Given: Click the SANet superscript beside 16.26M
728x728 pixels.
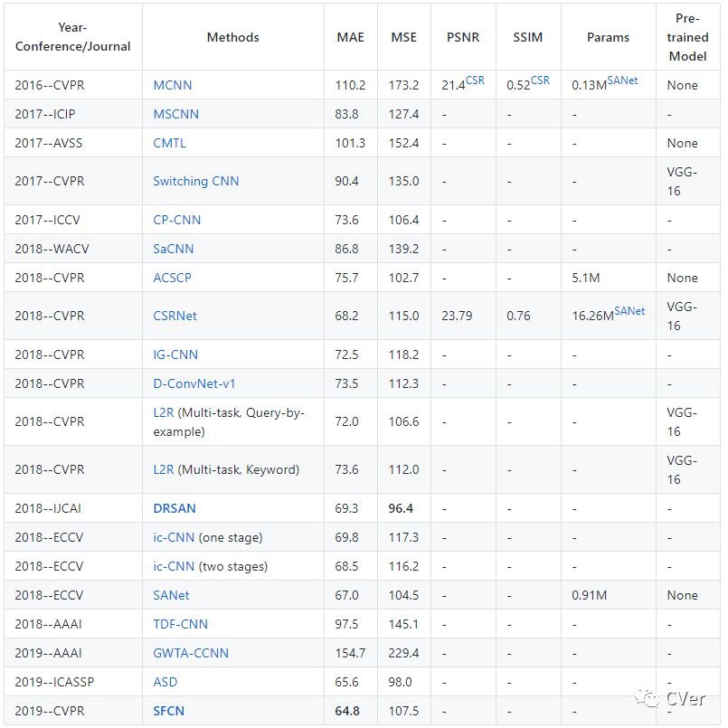Looking at the screenshot, I should coord(629,311).
